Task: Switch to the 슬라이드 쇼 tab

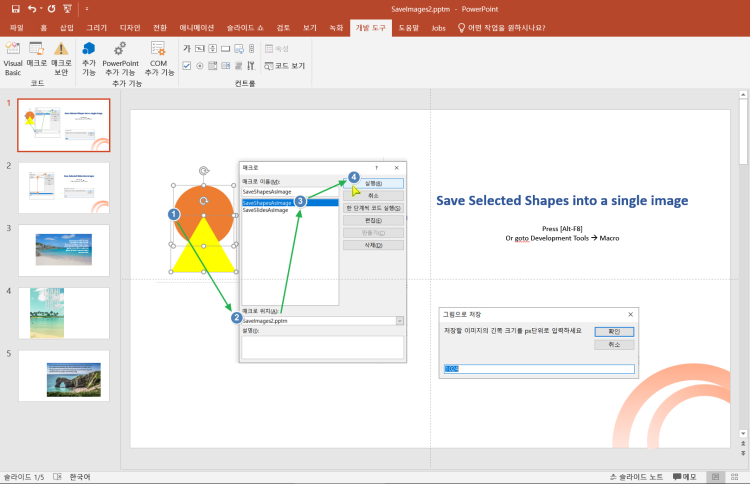Action: point(245,28)
